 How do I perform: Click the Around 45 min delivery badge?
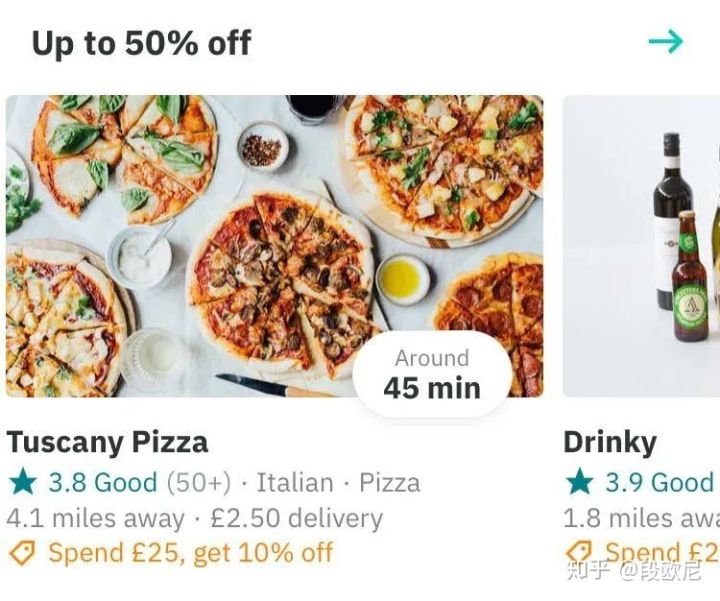click(x=432, y=374)
